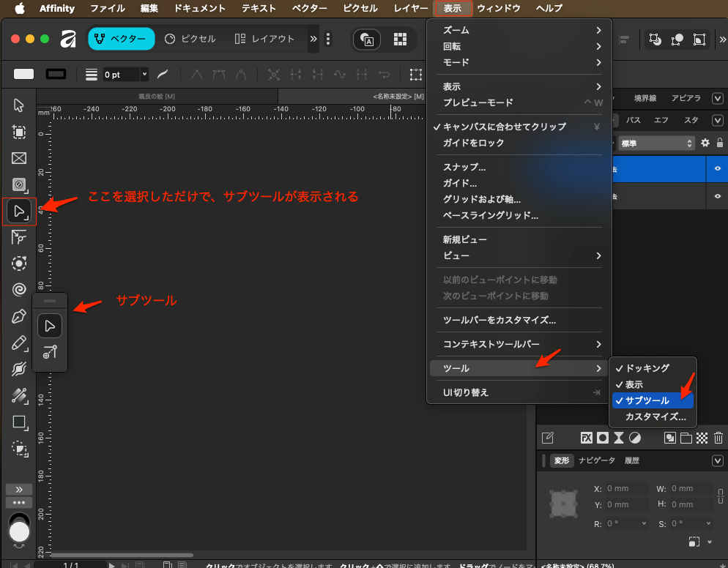Hide the selected blue layer's eye icon
728x568 pixels.
point(718,168)
